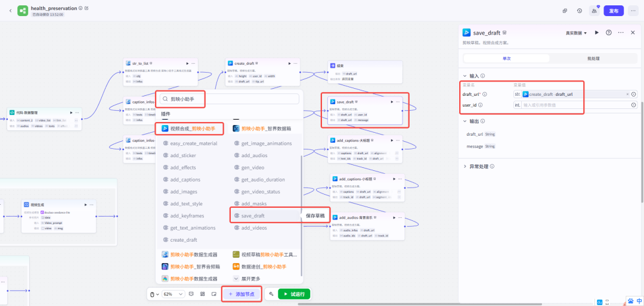The width and height of the screenshot is (644, 306).
Task: Run the str_to_list node play icon
Action: [188, 64]
